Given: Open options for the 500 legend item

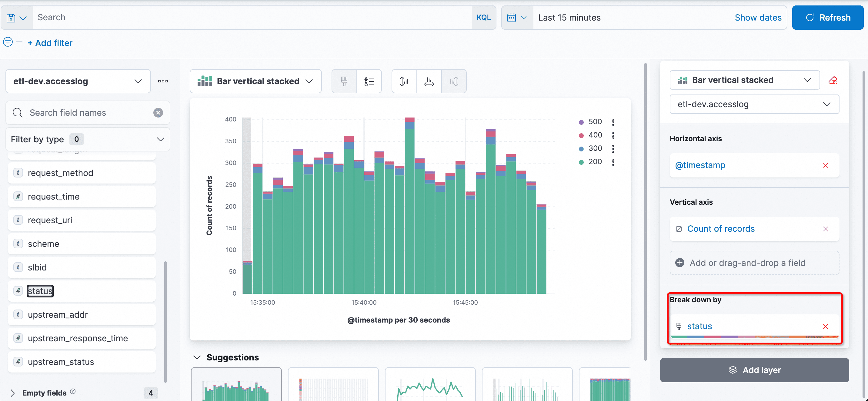Looking at the screenshot, I should pos(613,122).
